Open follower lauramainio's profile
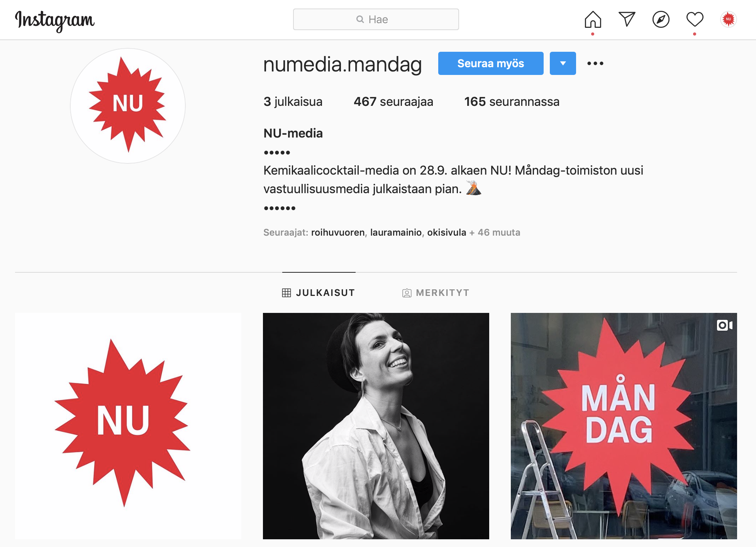 point(396,233)
